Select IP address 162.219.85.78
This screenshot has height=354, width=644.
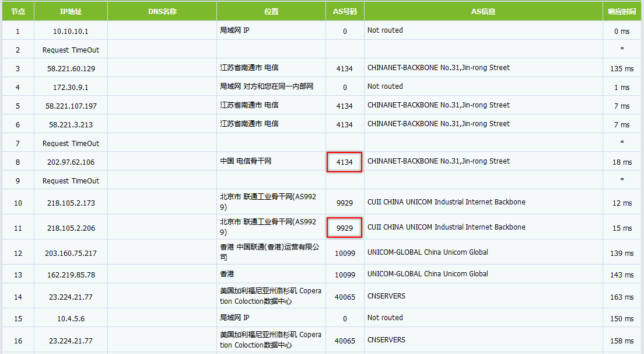(x=71, y=275)
